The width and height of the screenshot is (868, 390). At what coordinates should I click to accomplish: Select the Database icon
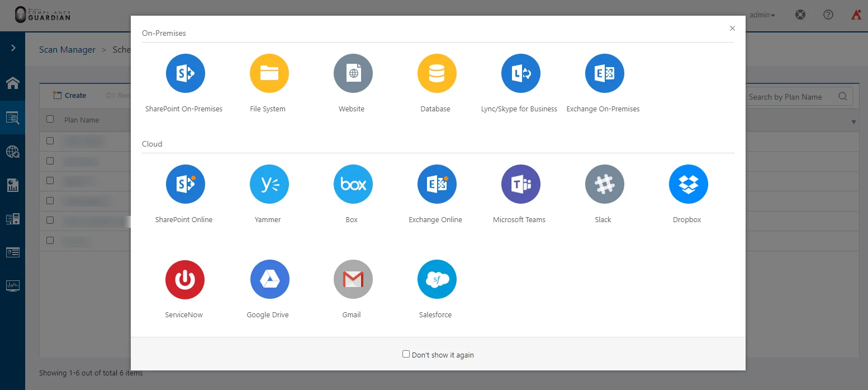click(437, 73)
